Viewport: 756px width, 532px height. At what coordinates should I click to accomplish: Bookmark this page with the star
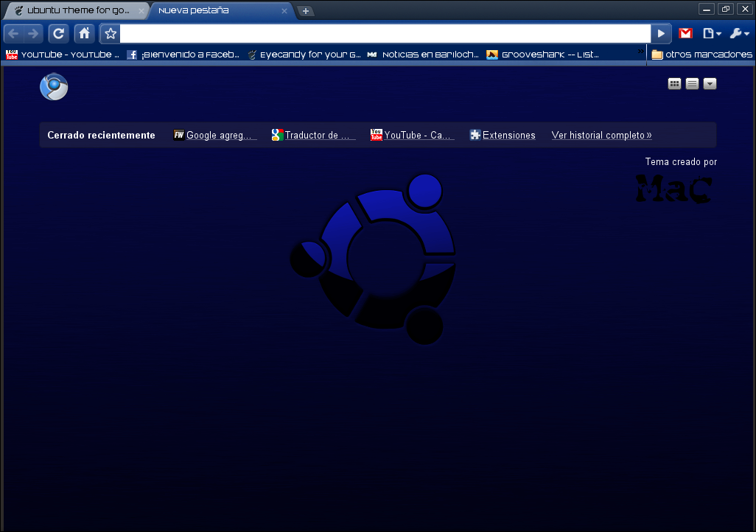111,34
